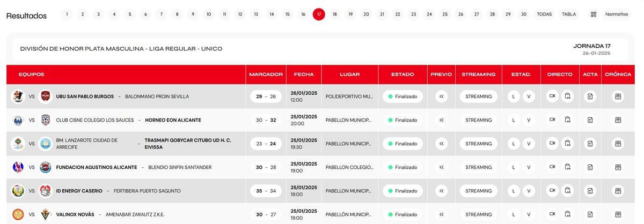
Task: Open acta document in BM. Lanzarote row
Action: 590,144
